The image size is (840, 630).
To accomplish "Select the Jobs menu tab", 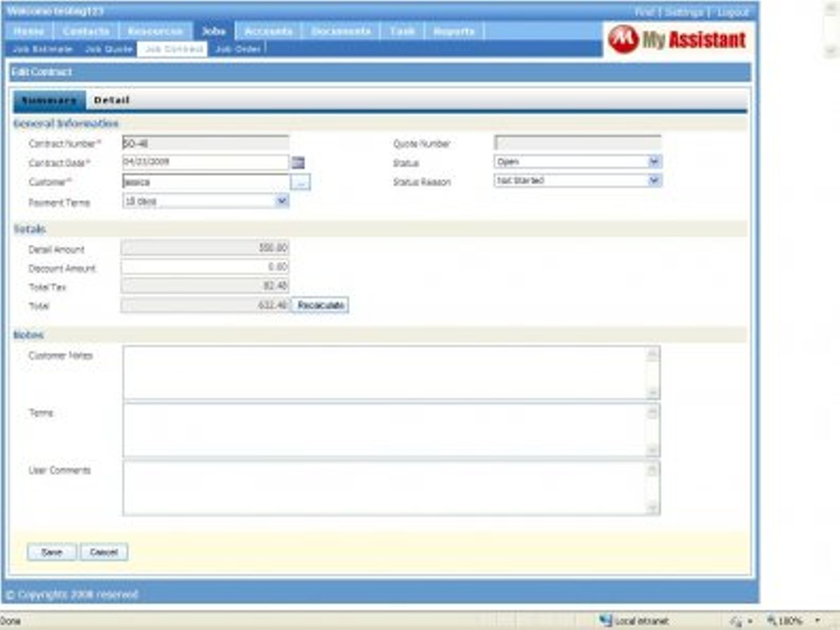I will (x=214, y=31).
